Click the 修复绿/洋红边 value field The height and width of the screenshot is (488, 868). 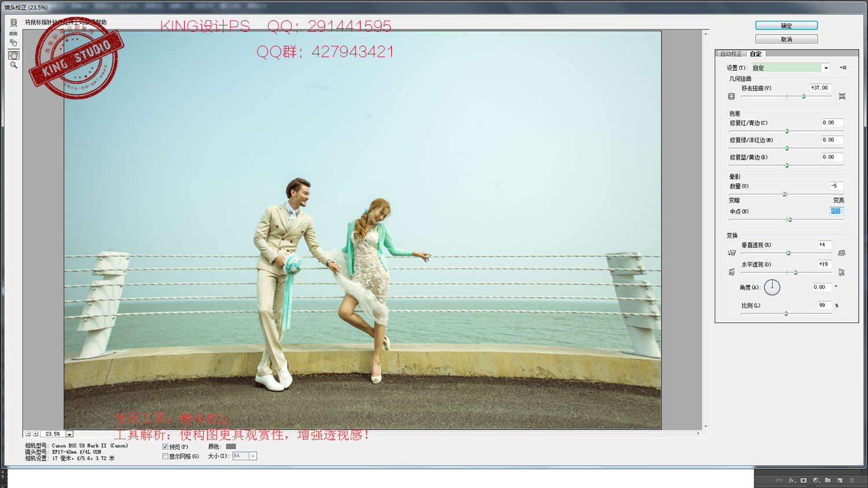(832, 140)
